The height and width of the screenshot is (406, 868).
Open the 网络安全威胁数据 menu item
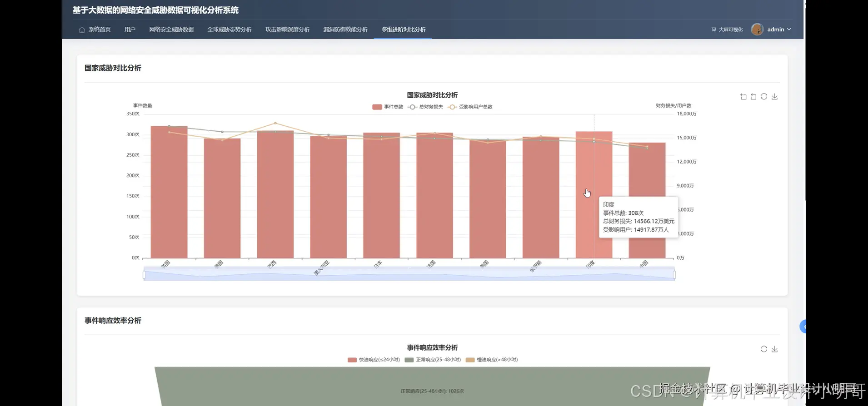(x=171, y=30)
